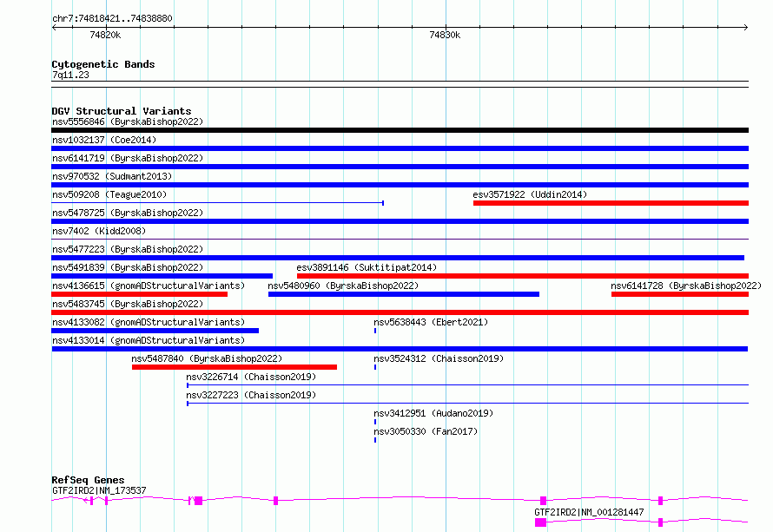Select the nsv3050330 (Fan2017) label
This screenshot has height=532, width=773.
pyautogui.click(x=426, y=431)
